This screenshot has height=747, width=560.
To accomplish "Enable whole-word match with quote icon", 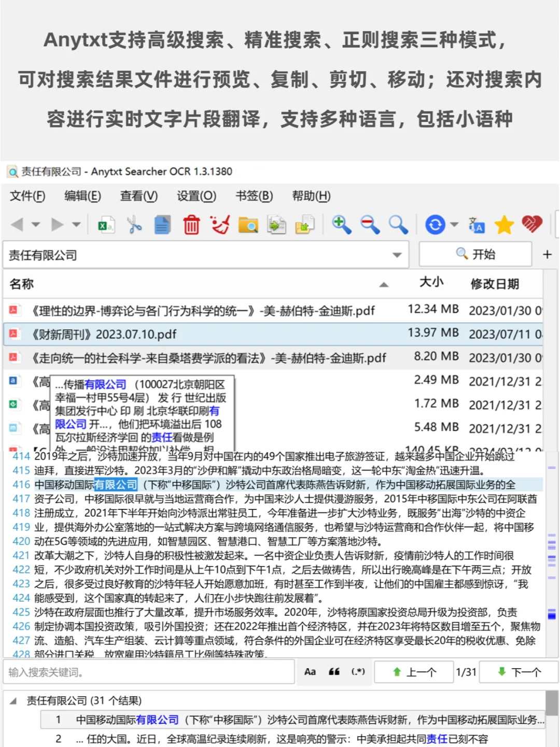I will click(x=334, y=671).
